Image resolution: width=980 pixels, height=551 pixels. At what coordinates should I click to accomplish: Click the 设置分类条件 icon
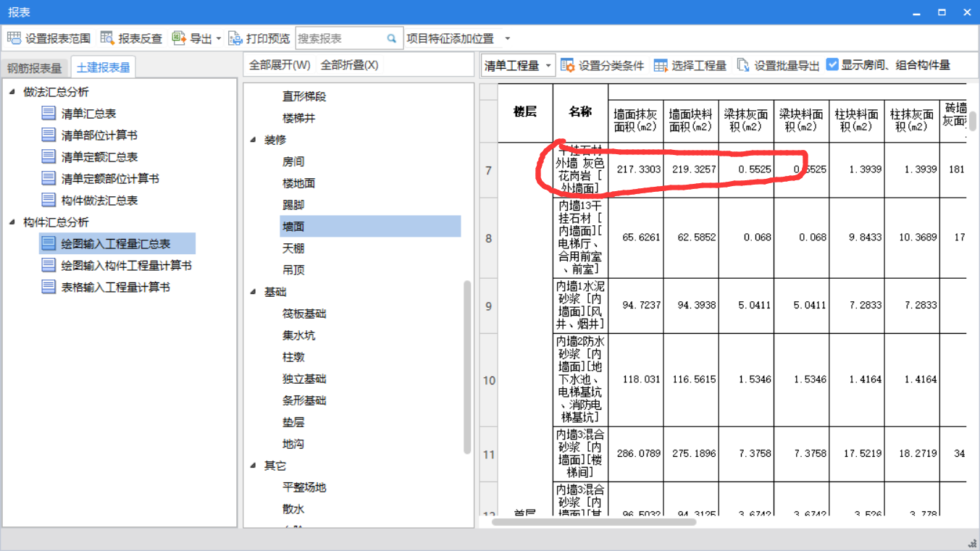pos(568,65)
